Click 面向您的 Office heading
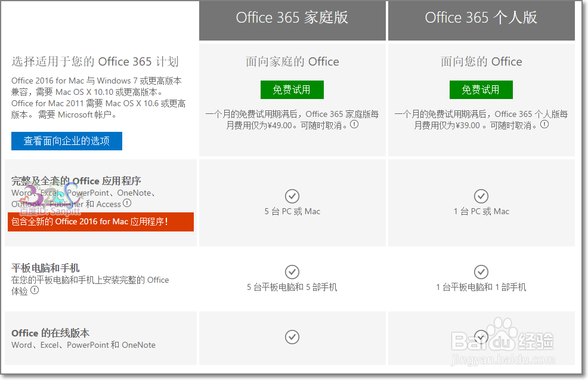588x380 pixels. [x=481, y=61]
